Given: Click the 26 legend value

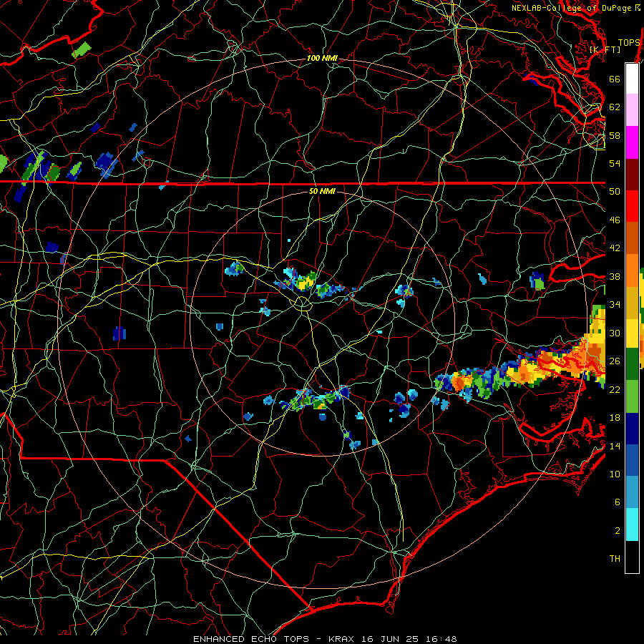Looking at the screenshot, I should coord(615,361).
